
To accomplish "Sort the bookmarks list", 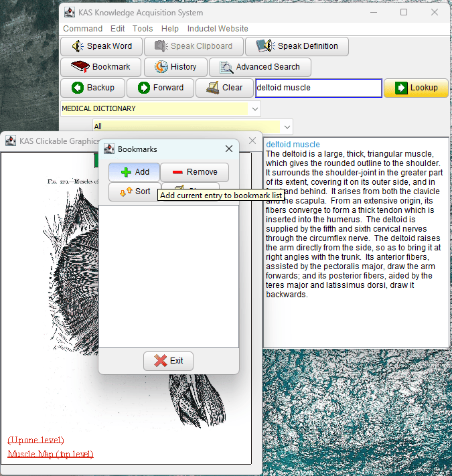I will 135,191.
